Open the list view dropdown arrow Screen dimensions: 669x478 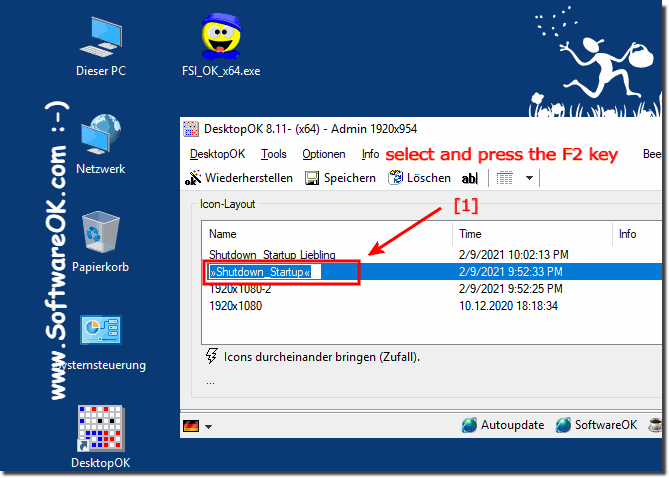point(529,178)
